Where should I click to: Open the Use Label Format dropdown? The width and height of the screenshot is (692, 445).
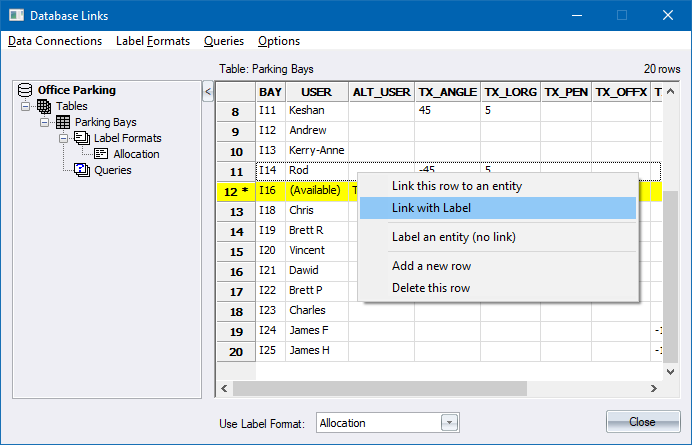coord(449,423)
